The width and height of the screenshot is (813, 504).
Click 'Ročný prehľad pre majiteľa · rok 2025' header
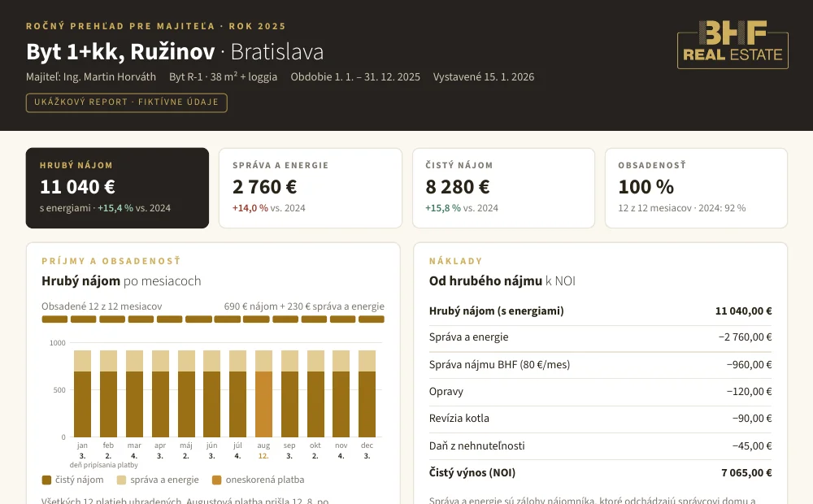156,26
